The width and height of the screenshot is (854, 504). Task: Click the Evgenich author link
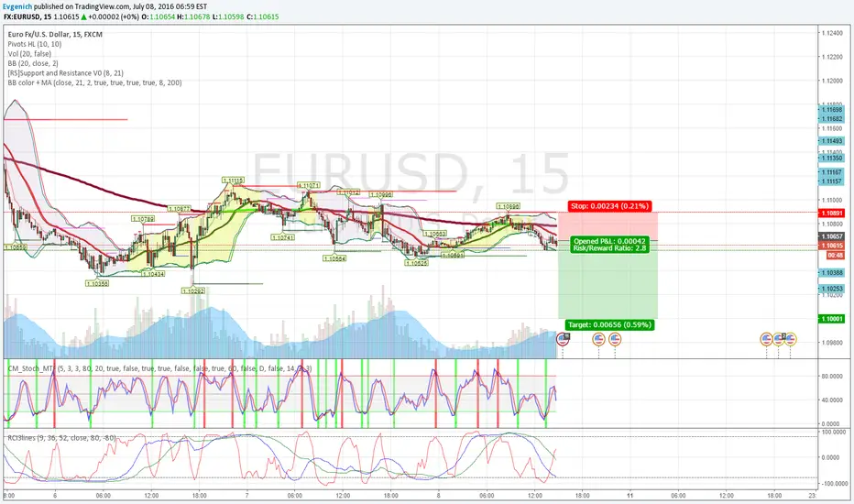click(x=17, y=6)
